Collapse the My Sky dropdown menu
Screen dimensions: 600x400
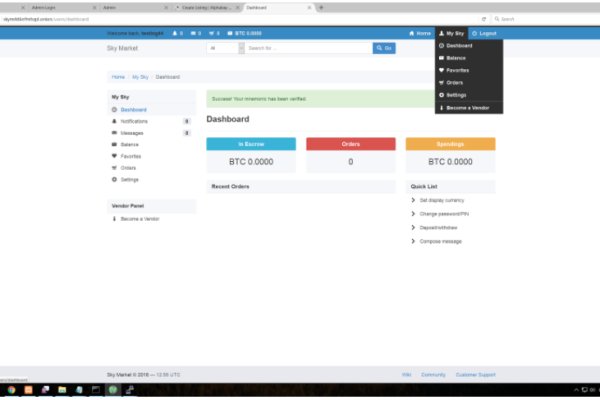(x=451, y=33)
